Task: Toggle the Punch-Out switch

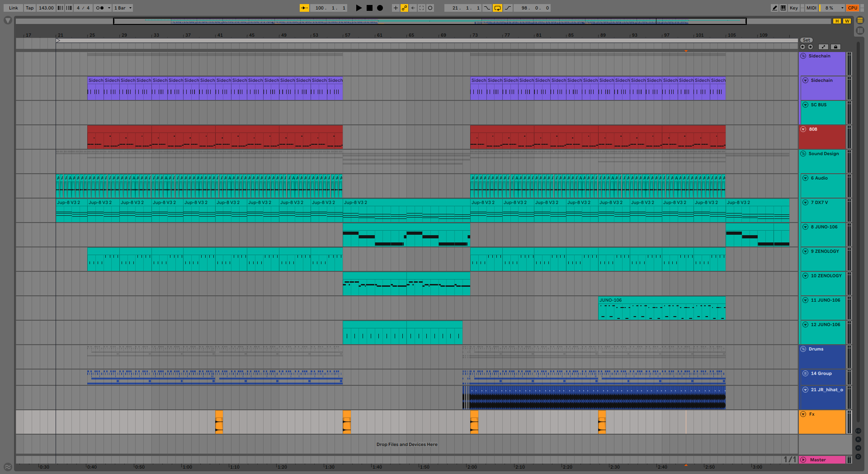Action: 508,8
